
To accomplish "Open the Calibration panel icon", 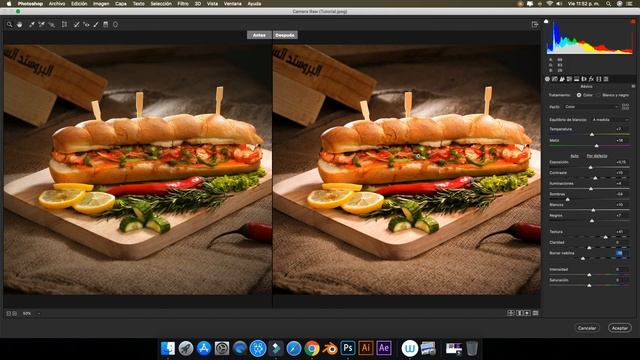I will (x=599, y=79).
